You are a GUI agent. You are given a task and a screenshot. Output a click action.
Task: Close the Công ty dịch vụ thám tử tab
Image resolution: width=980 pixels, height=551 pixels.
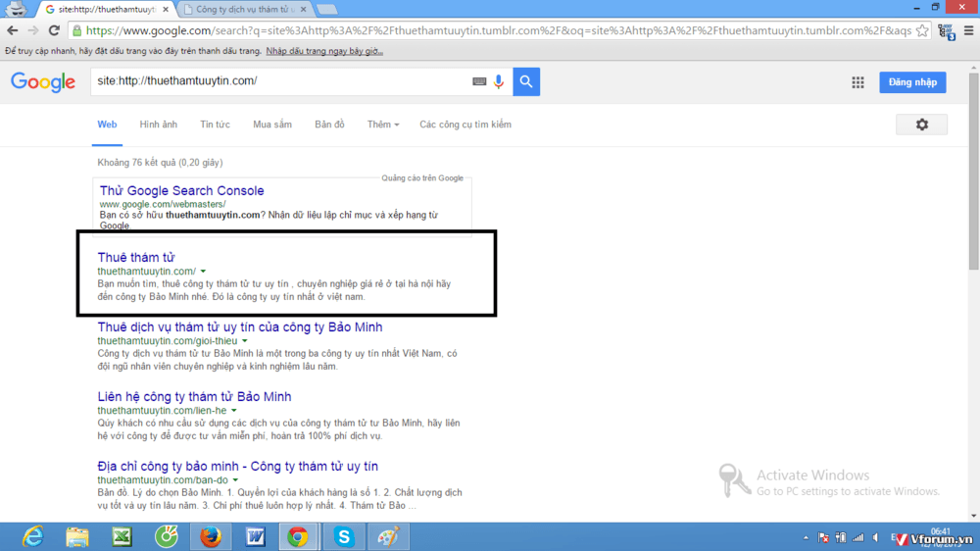pyautogui.click(x=303, y=10)
